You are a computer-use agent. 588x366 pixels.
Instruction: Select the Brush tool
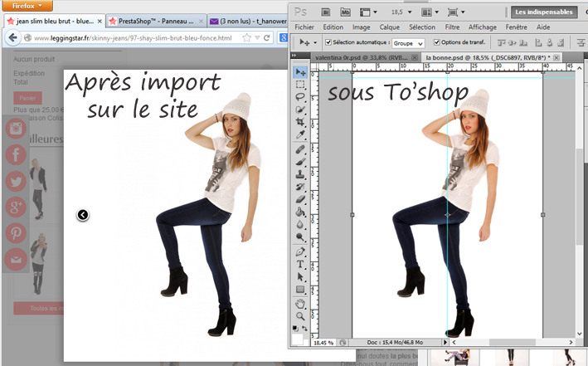[300, 162]
